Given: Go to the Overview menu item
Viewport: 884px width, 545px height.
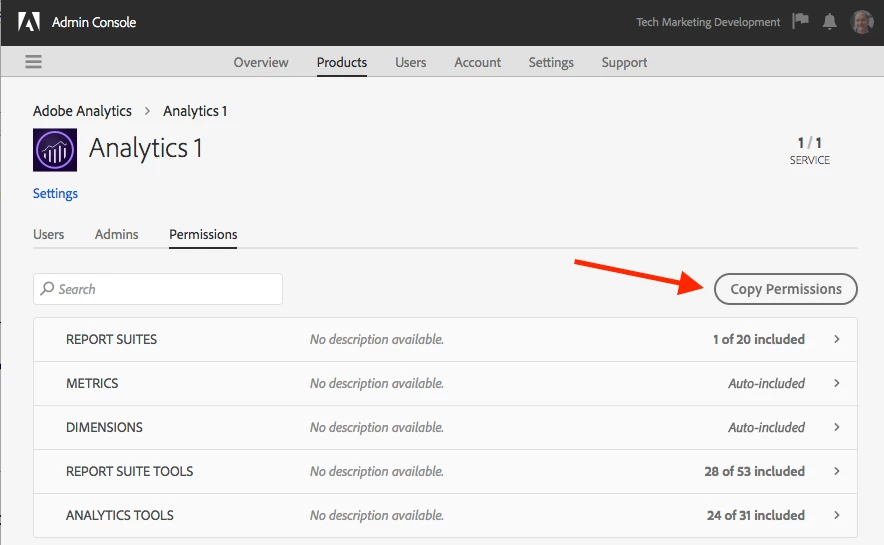Looking at the screenshot, I should (261, 62).
